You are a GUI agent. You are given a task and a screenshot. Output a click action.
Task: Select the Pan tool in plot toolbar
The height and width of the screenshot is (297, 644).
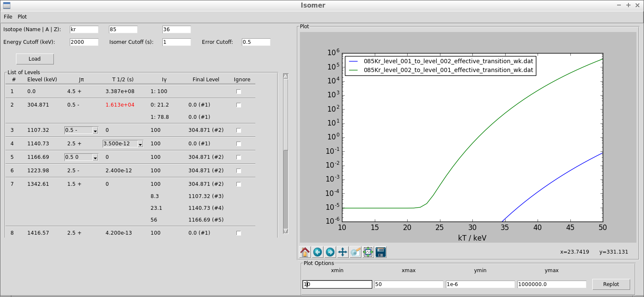343,252
